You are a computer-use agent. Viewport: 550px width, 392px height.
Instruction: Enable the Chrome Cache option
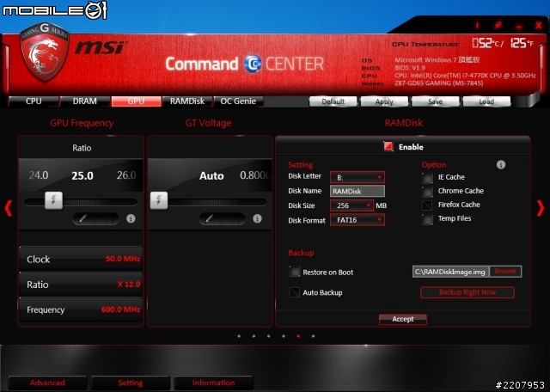pos(427,192)
